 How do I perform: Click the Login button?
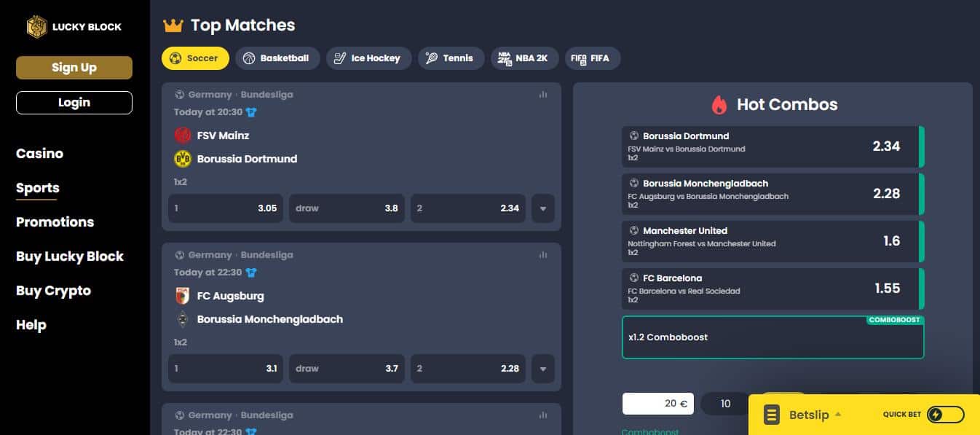tap(74, 103)
